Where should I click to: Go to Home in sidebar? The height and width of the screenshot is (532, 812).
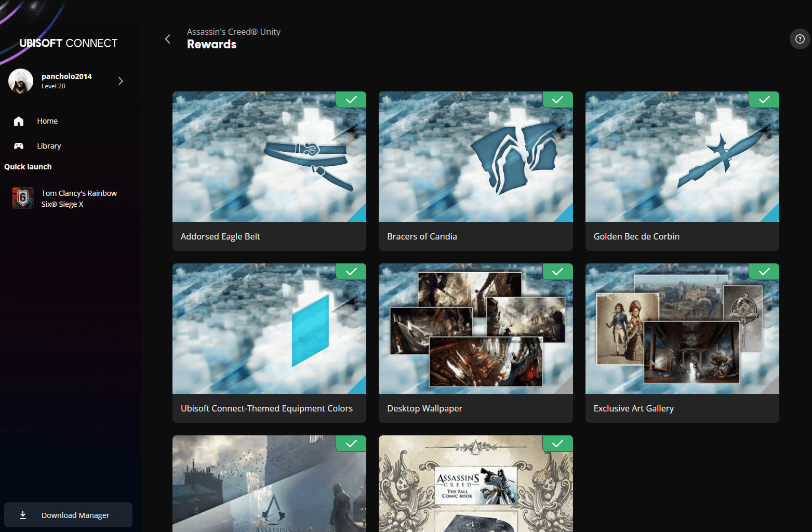(x=47, y=121)
